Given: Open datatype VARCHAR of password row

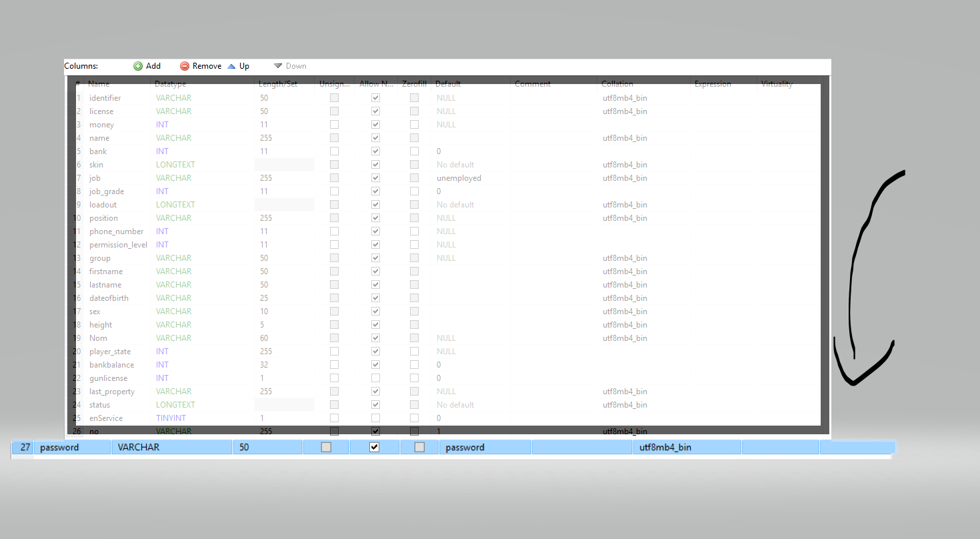Looking at the screenshot, I should coord(172,448).
